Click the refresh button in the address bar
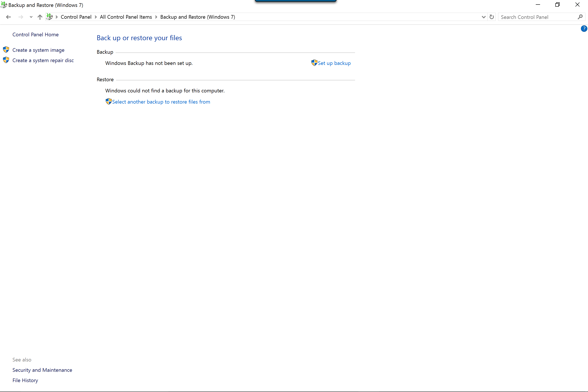 coord(492,17)
